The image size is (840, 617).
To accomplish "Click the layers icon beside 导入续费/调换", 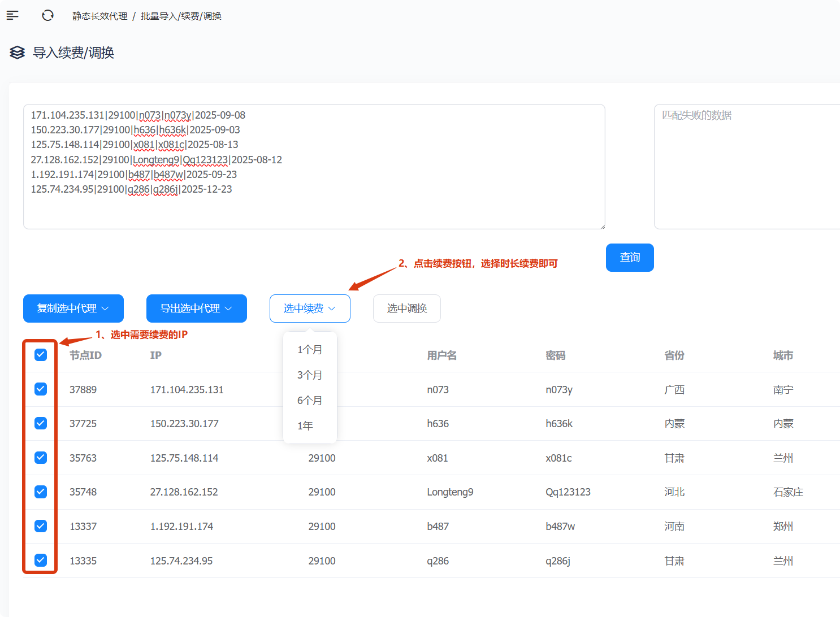I will click(18, 53).
